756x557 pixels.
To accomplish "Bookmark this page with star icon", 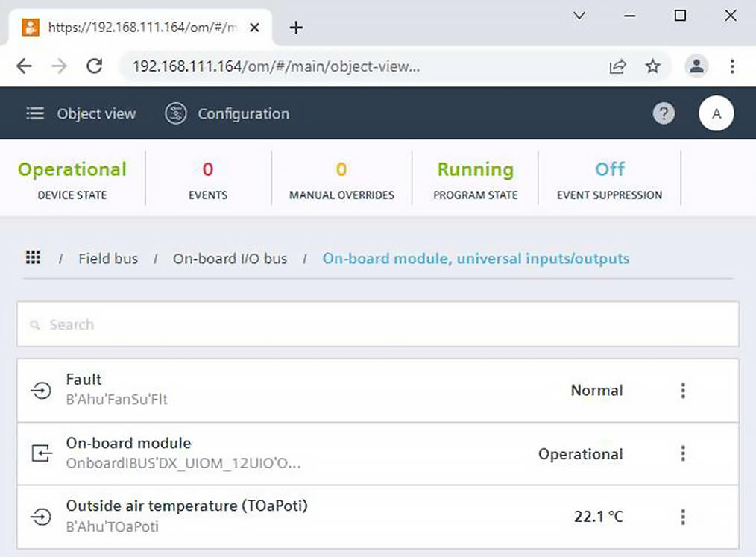I will tap(652, 66).
